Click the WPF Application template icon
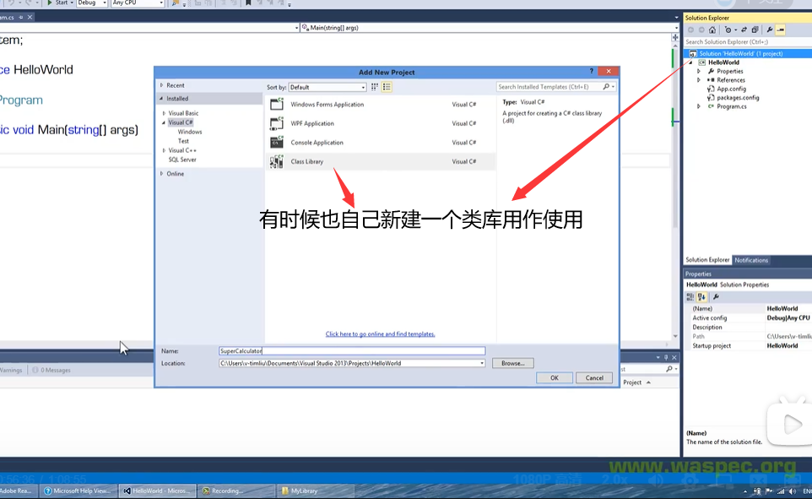Viewport: 812px width, 504px height. click(277, 123)
